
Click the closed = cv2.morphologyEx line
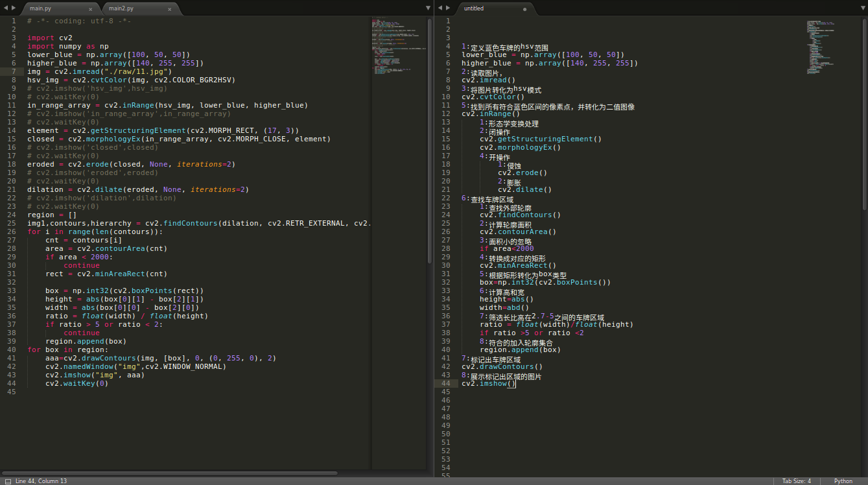179,139
